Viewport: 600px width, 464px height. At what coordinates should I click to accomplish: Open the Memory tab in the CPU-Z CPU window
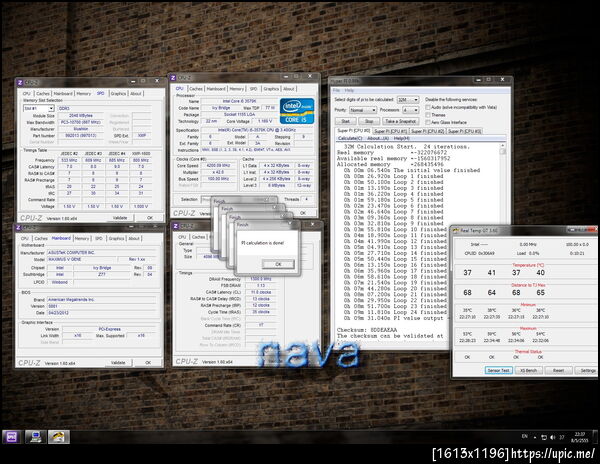[236, 89]
